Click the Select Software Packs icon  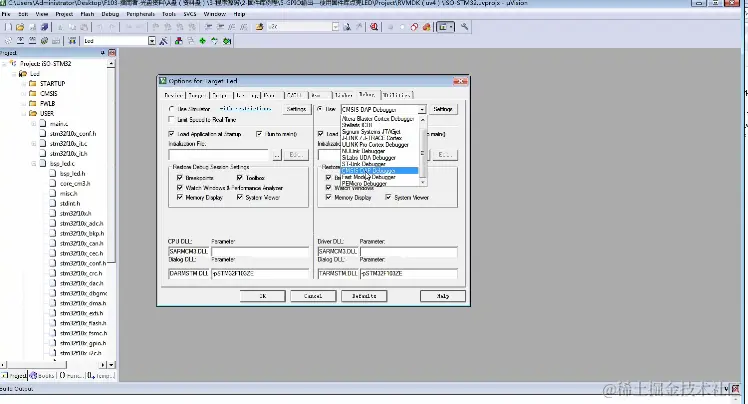pos(214,41)
